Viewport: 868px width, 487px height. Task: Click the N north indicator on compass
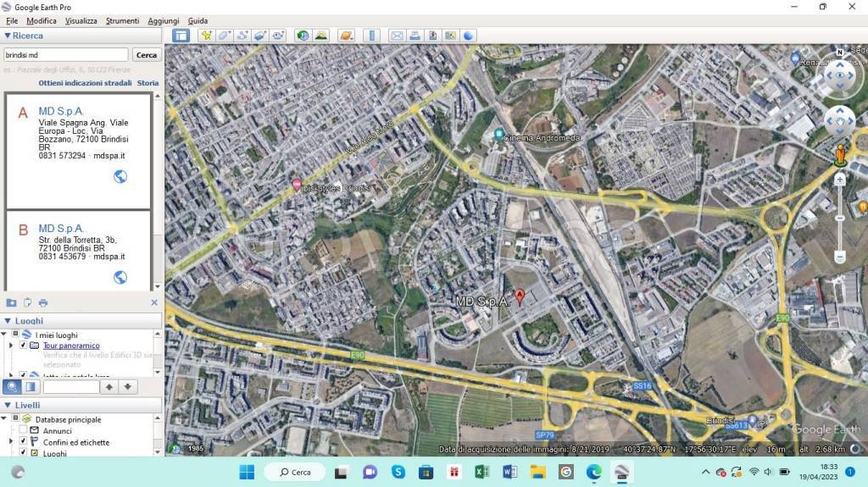coord(840,53)
